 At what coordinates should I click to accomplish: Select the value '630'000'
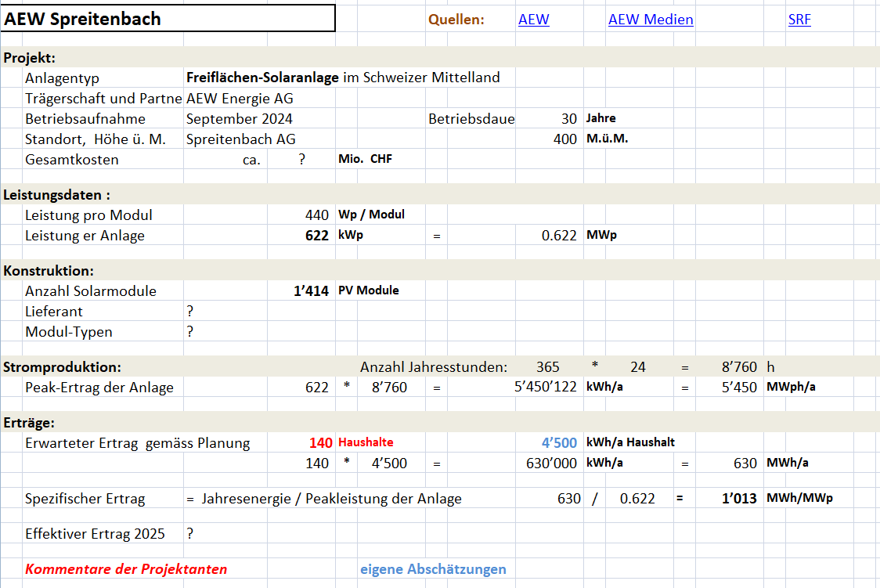(x=551, y=464)
